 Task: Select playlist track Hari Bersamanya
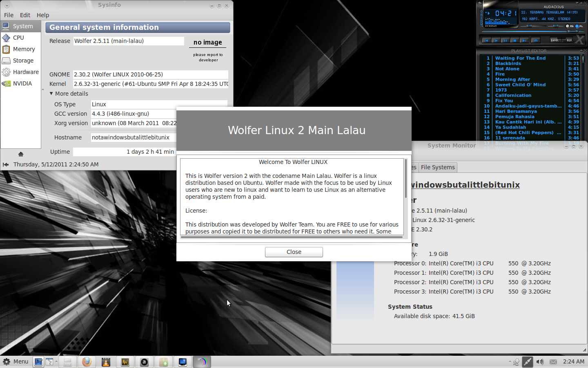516,111
